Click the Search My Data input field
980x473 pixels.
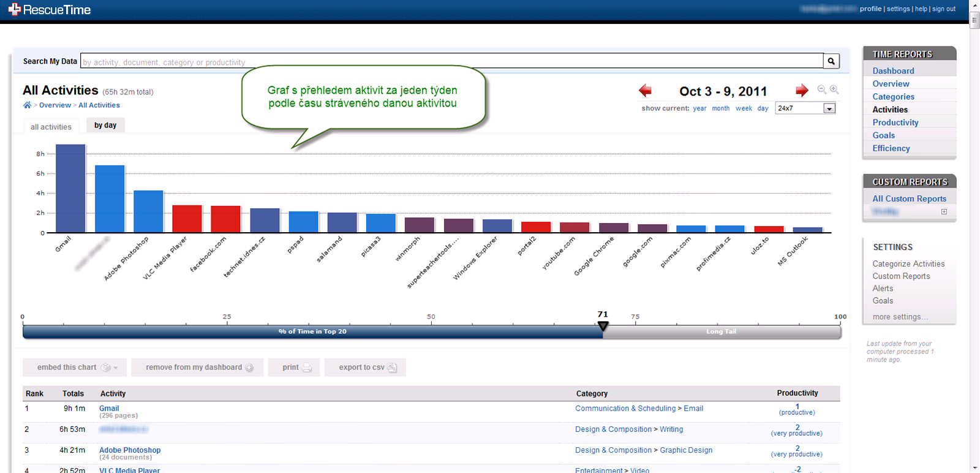pyautogui.click(x=452, y=62)
